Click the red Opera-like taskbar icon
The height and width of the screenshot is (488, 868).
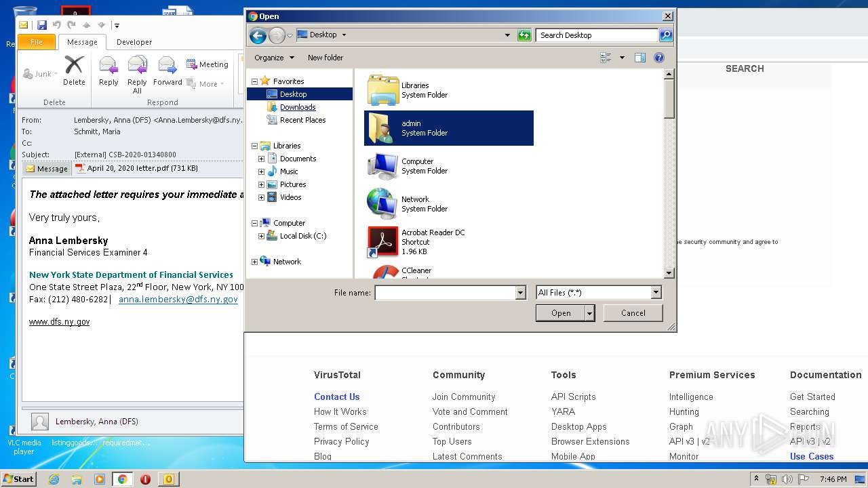pyautogui.click(x=145, y=479)
